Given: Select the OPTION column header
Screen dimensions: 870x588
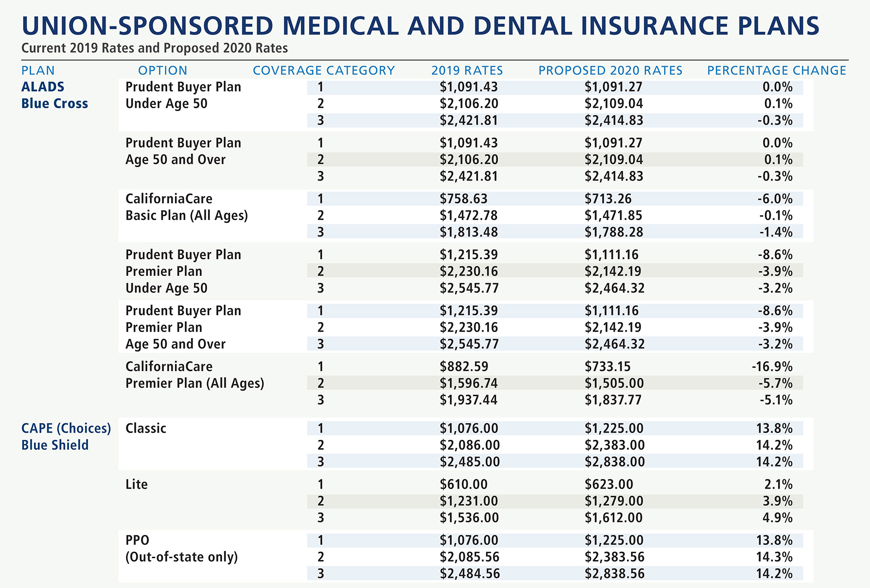Looking at the screenshot, I should [x=163, y=71].
